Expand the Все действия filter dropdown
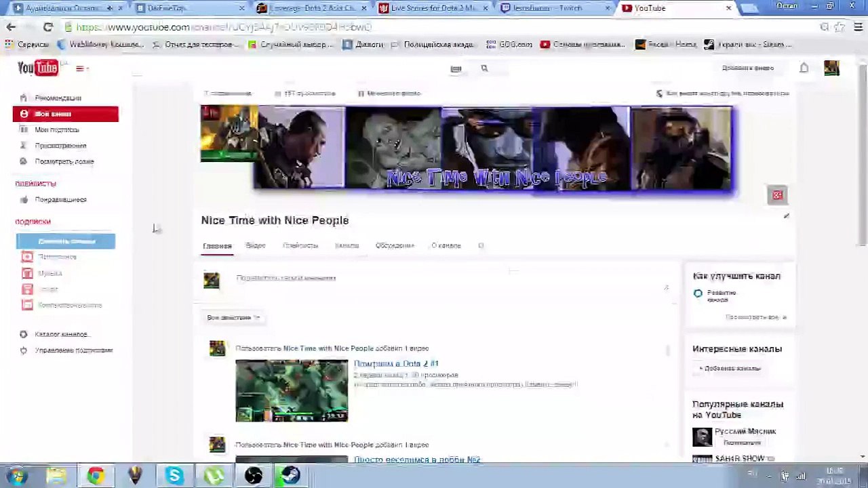868x488 pixels. pyautogui.click(x=233, y=317)
